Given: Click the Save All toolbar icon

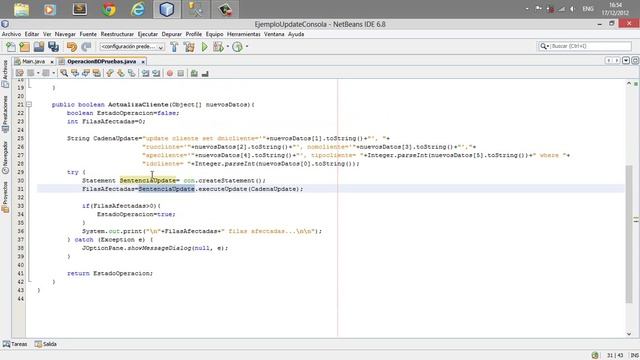Looking at the screenshot, I should tap(53, 47).
